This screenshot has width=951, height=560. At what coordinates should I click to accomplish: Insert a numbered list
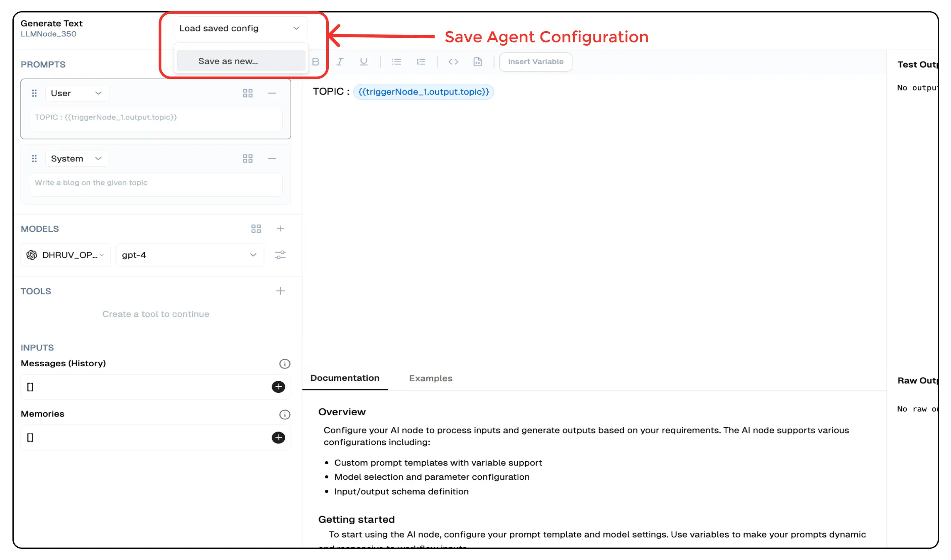coord(421,61)
